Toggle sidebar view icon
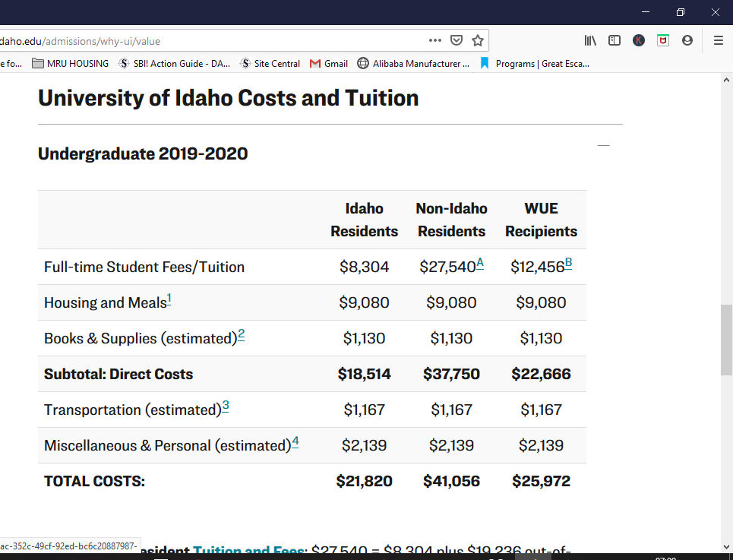Image resolution: width=733 pixels, height=560 pixels. pyautogui.click(x=615, y=41)
